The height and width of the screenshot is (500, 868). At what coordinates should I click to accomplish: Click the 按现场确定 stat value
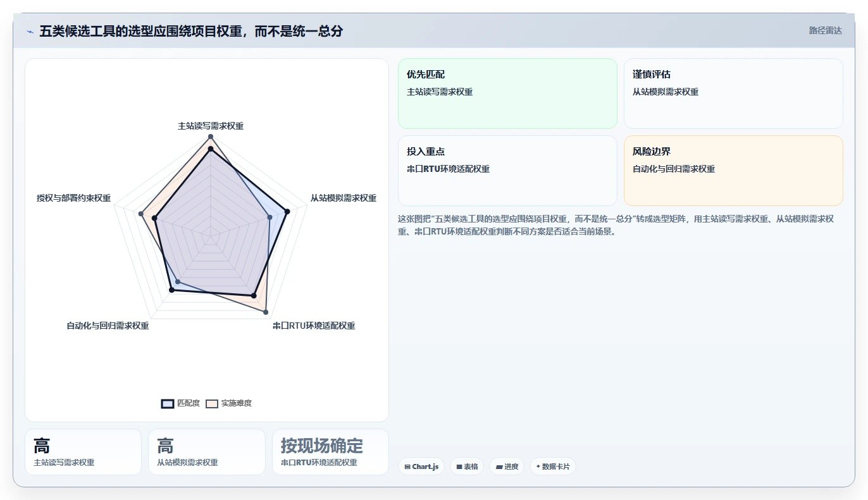(x=322, y=446)
